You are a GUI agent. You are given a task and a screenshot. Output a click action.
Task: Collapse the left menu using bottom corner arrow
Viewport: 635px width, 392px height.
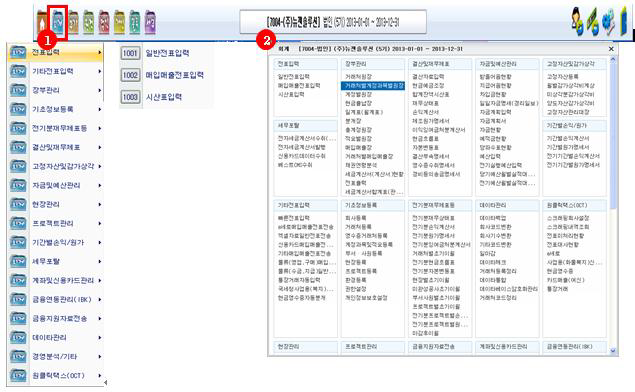point(105,382)
